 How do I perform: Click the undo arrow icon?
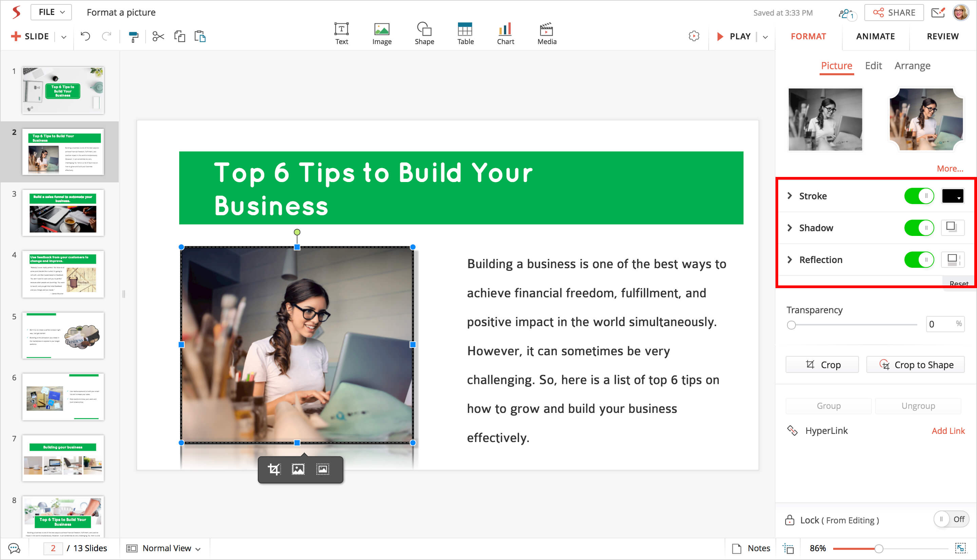tap(85, 37)
